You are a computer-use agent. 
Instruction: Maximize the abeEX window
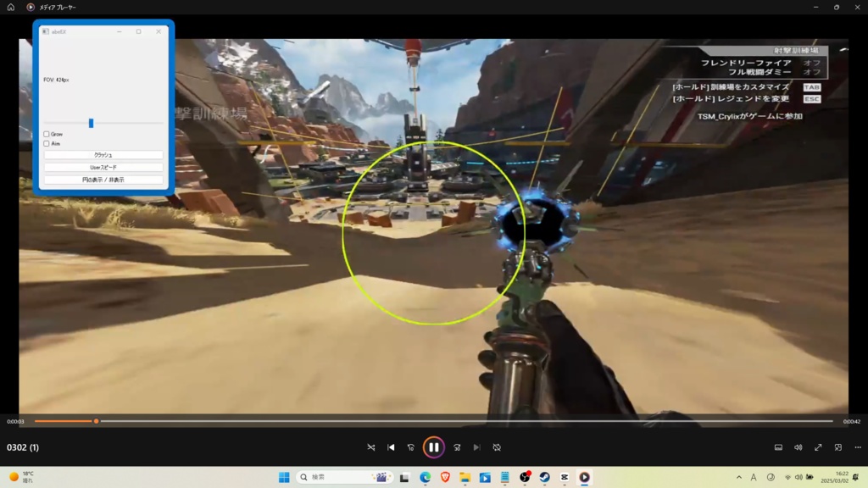(x=138, y=31)
